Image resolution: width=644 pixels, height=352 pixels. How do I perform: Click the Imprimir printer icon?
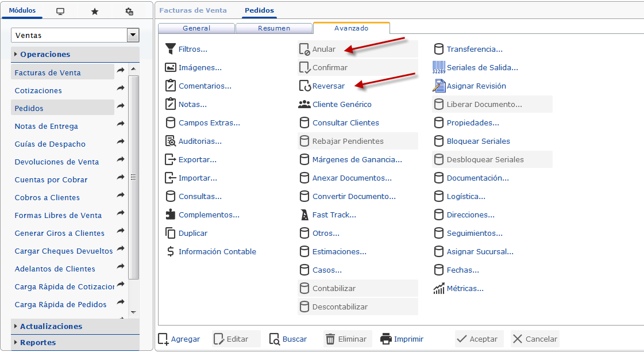click(385, 339)
